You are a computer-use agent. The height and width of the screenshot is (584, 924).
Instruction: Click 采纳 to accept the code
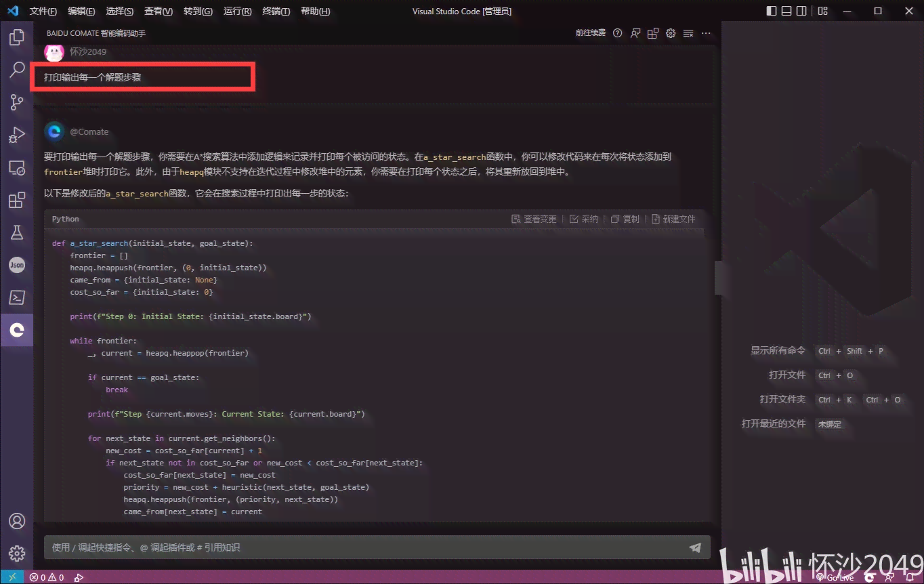[x=583, y=219]
